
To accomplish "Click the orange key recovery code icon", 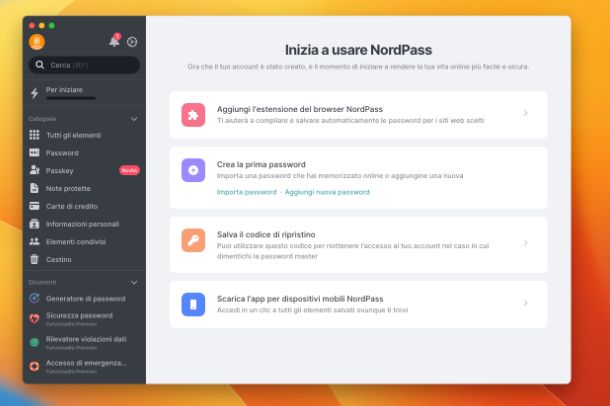I will [x=193, y=240].
